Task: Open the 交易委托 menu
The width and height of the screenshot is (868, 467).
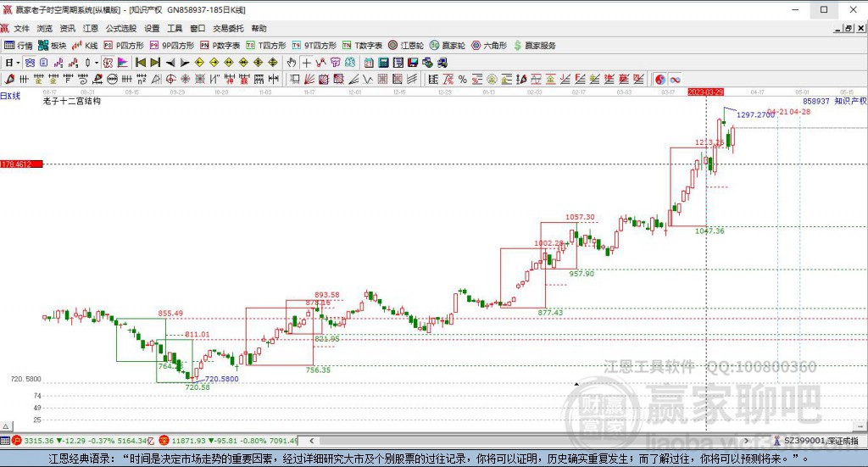Action: [x=228, y=28]
